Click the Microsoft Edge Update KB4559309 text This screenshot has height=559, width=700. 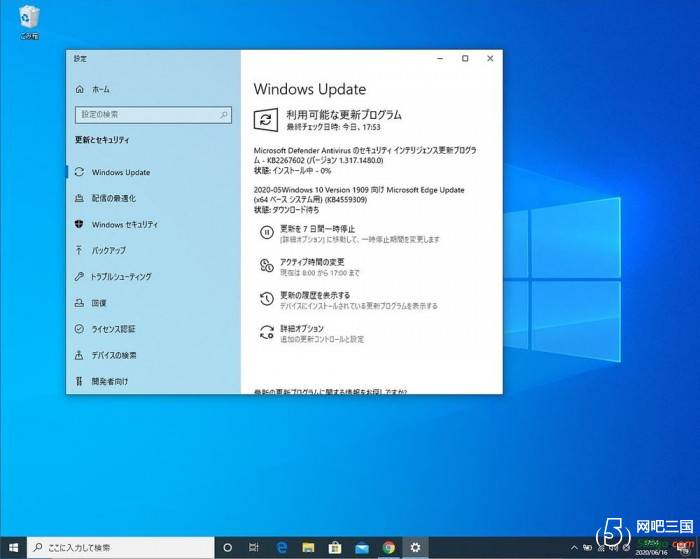359,195
